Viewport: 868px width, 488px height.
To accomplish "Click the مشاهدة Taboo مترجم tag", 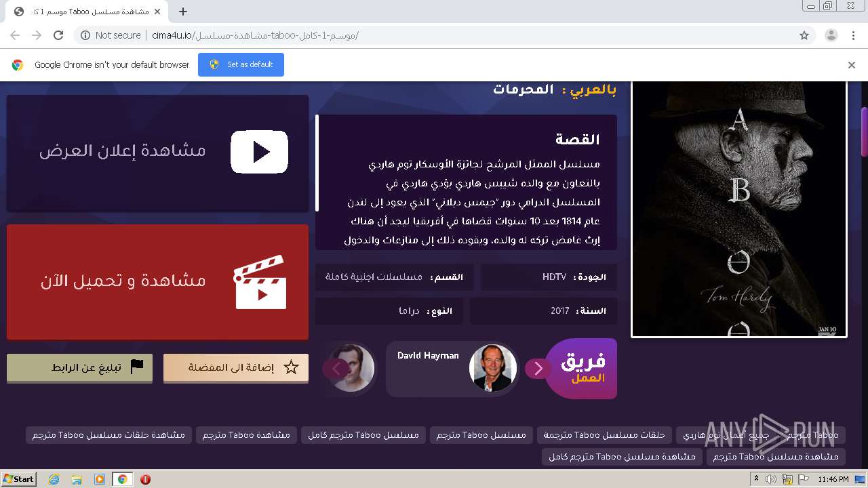I will point(246,434).
